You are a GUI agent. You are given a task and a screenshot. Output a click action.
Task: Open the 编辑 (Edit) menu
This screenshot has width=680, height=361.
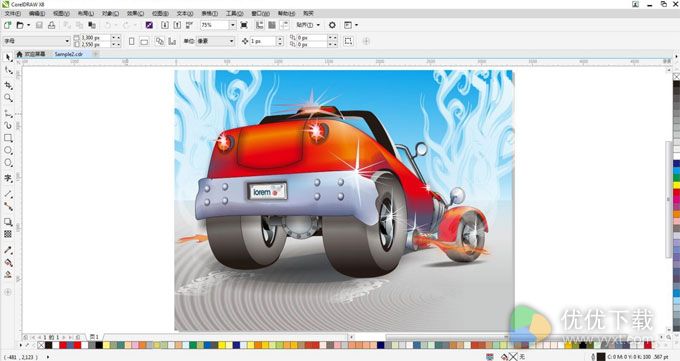(37, 13)
